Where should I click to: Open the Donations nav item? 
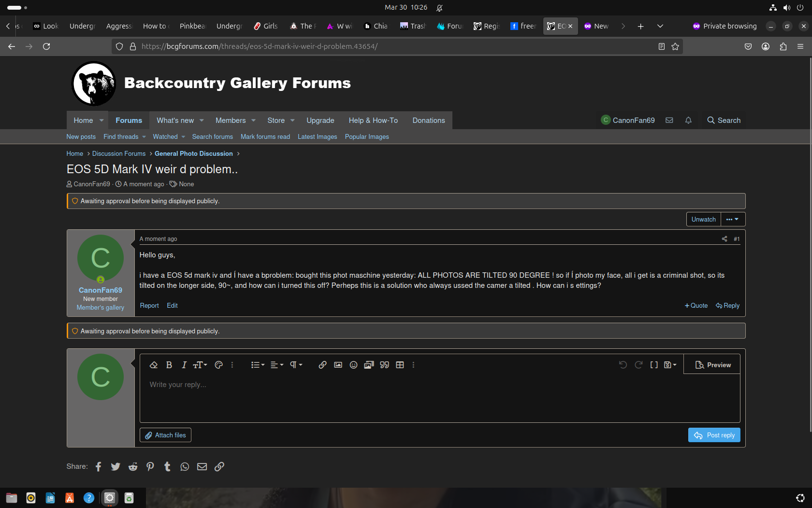click(x=429, y=120)
